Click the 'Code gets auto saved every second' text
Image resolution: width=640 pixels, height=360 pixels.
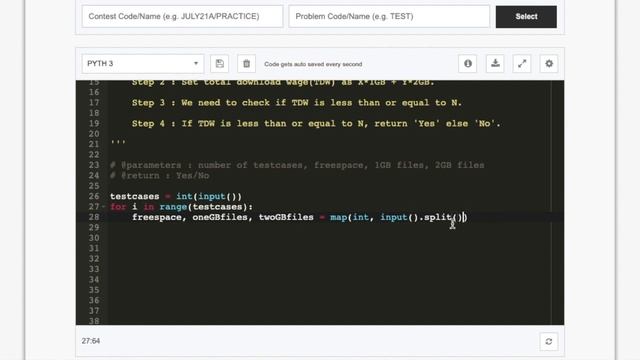click(313, 64)
